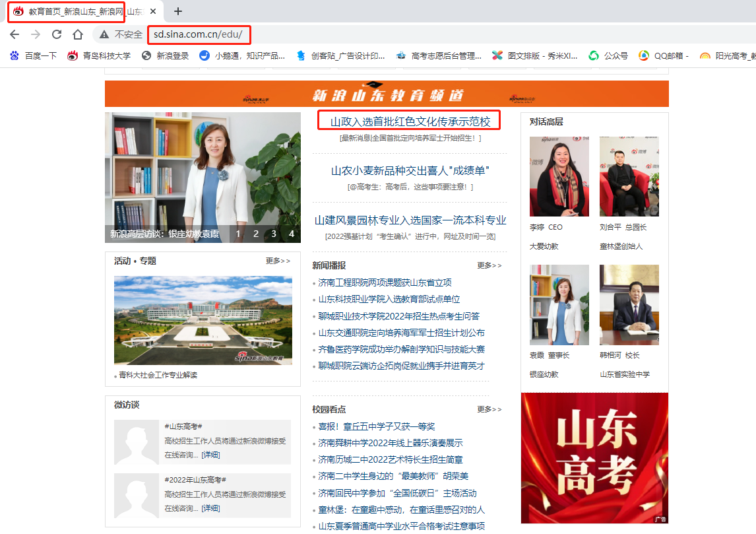Open the QQ邮箱 bookmark

pos(664,55)
